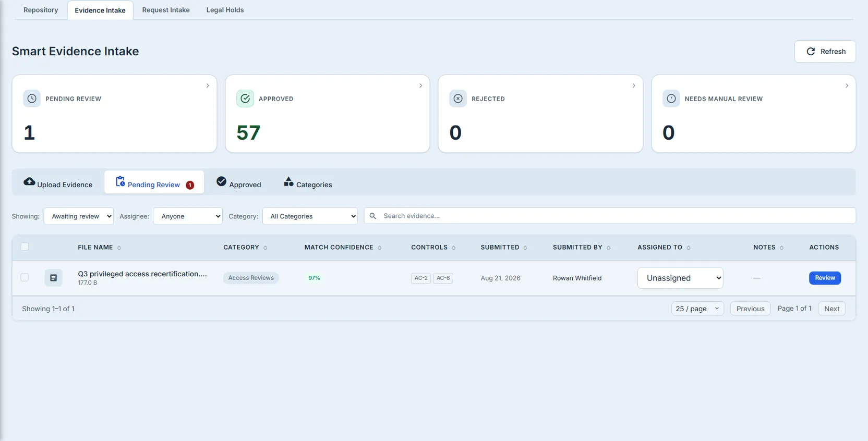
Task: Expand the Pending Review card chevron
Action: tap(208, 85)
